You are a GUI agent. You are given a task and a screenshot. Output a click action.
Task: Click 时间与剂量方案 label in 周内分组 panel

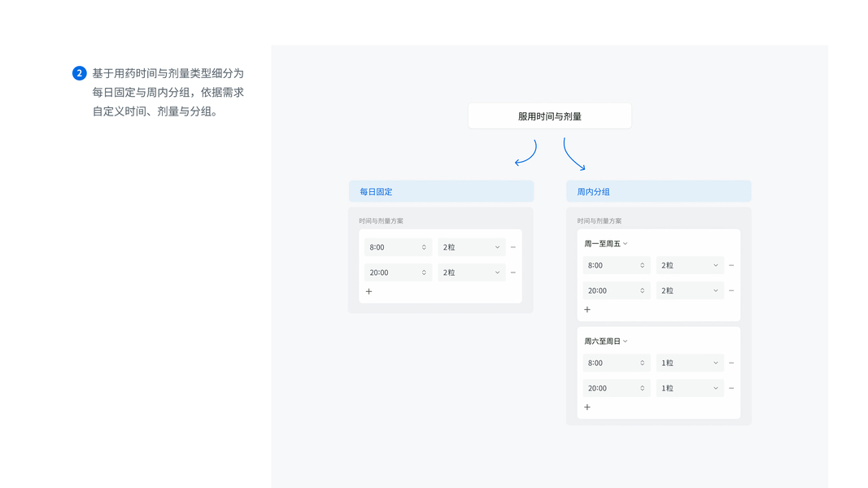(x=600, y=220)
